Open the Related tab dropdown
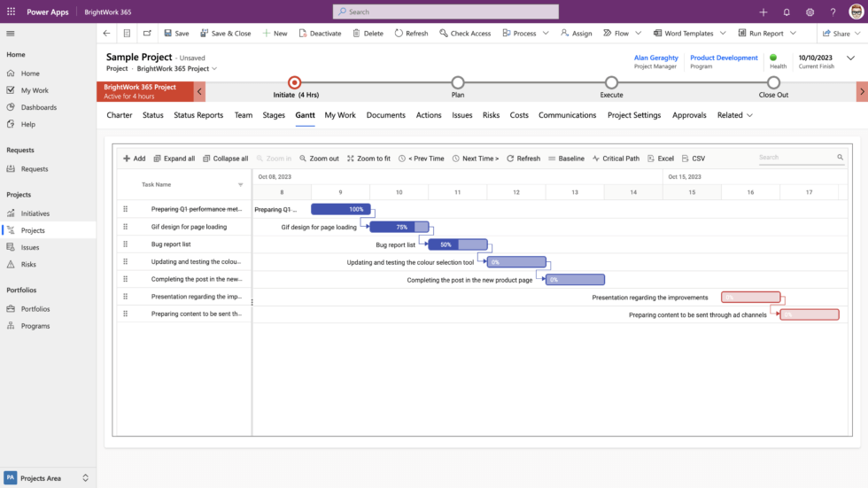Screen dimensions: 868x488 pos(735,115)
